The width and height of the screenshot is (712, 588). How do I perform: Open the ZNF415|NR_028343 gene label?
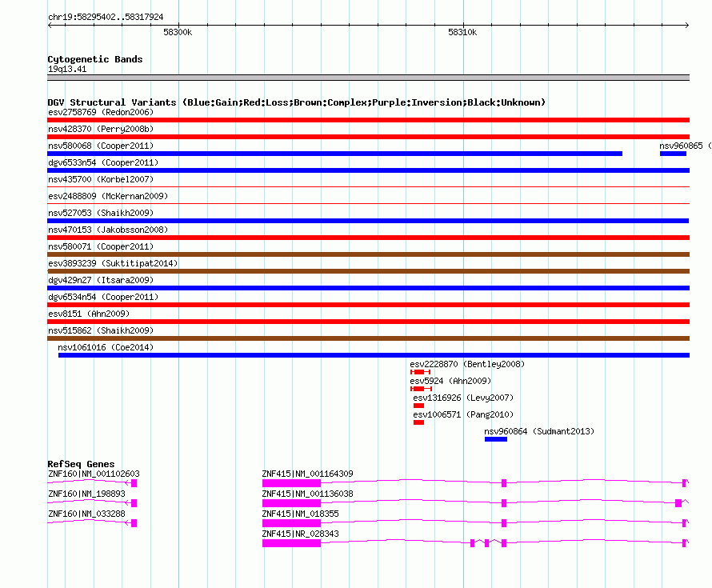300,534
